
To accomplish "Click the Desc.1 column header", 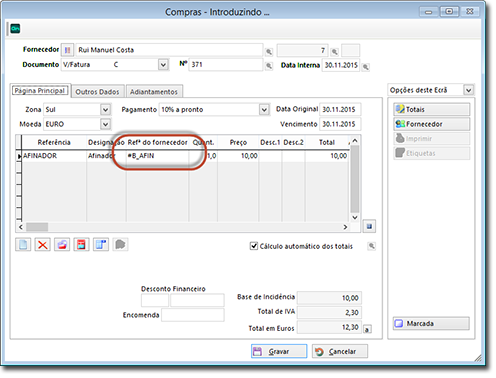I will [270, 142].
